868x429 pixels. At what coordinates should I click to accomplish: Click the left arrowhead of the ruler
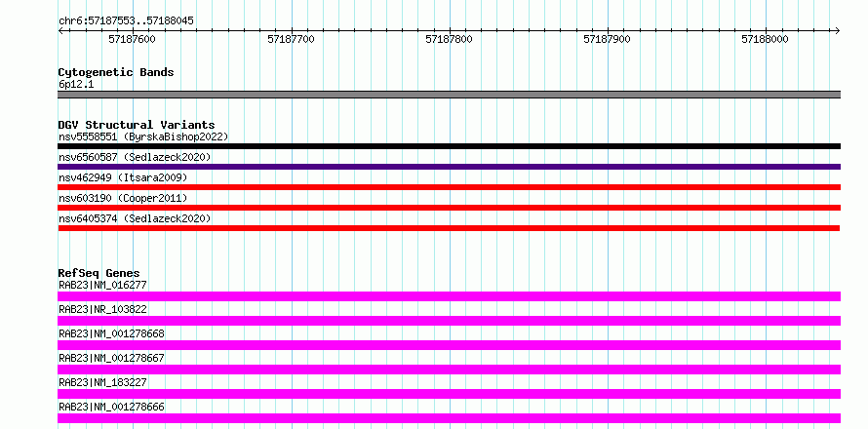coord(60,31)
